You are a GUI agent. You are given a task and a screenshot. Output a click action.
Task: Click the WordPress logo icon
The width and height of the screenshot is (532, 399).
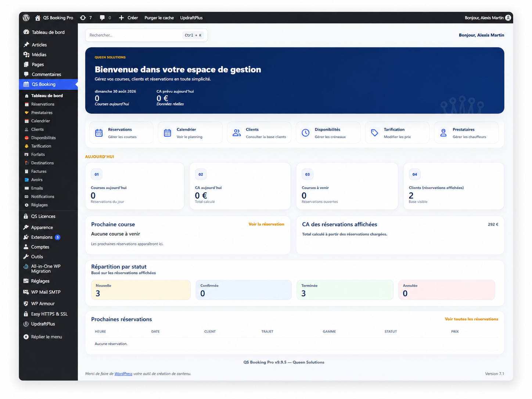click(x=26, y=18)
